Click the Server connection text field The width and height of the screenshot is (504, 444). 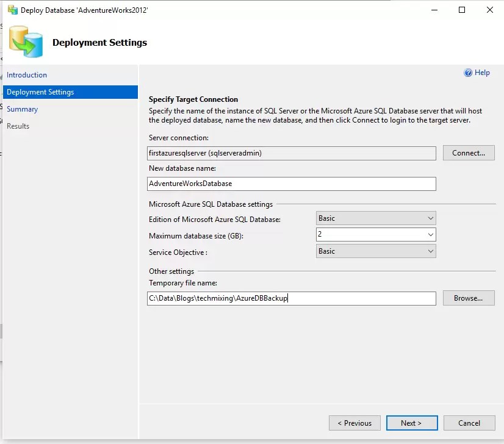[292, 153]
